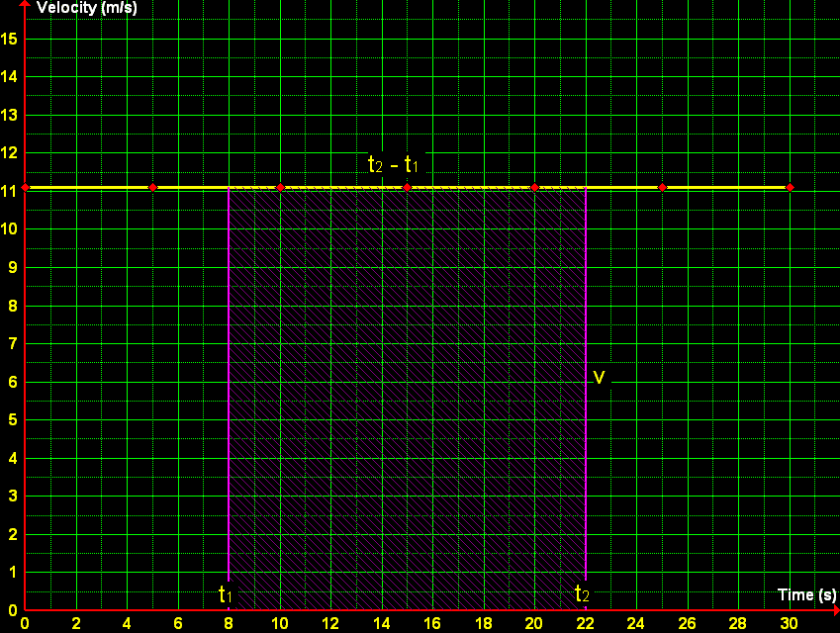Click the red data point at time 5
Viewport: 840px width, 633px height.
[150, 186]
